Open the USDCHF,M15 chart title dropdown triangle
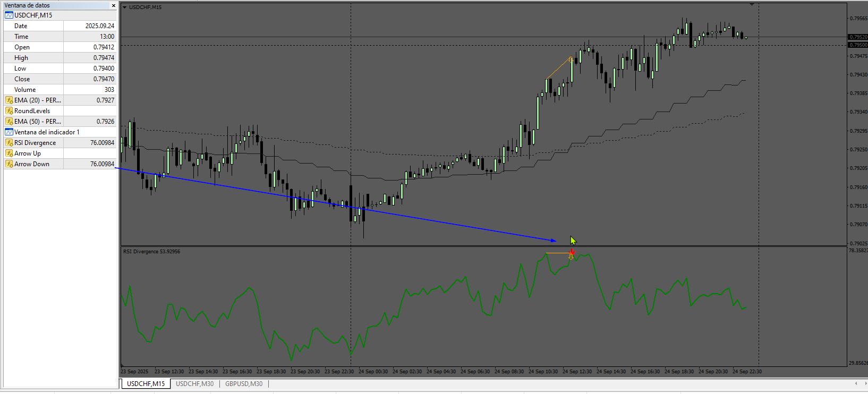The height and width of the screenshot is (394, 868). pyautogui.click(x=125, y=7)
